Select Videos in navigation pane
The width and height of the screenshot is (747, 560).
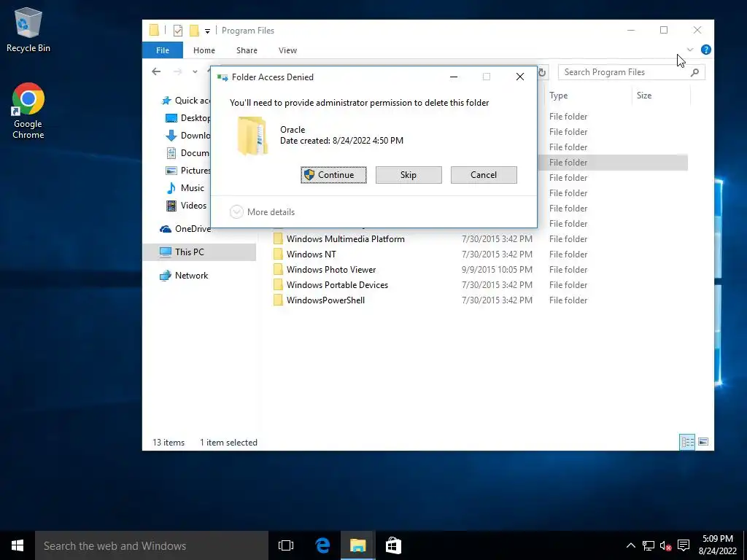186,206
